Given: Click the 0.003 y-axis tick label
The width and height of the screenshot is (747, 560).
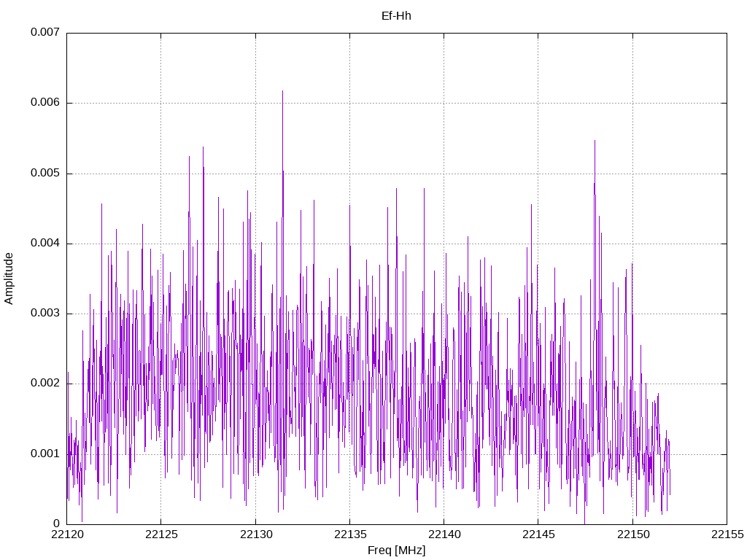Looking at the screenshot, I should pos(45,313).
